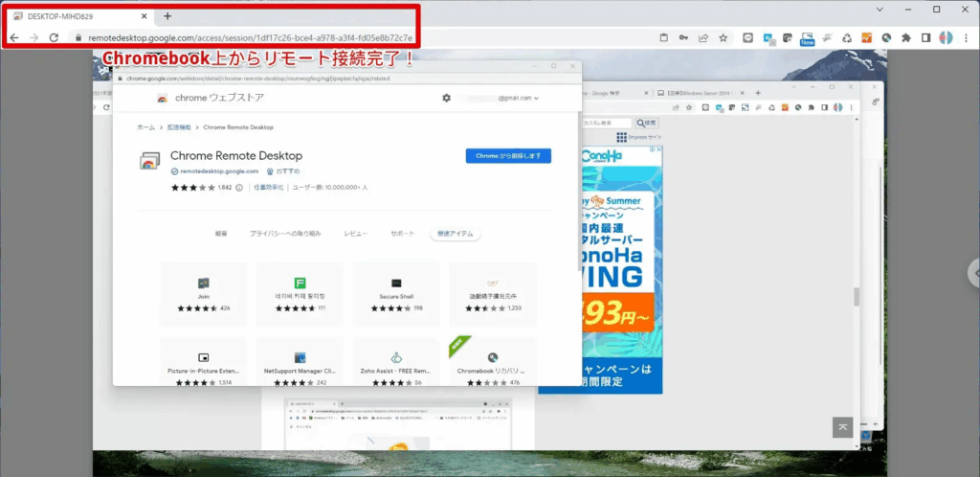The width and height of the screenshot is (980, 477).
Task: Open the password key icon
Action: tap(683, 38)
